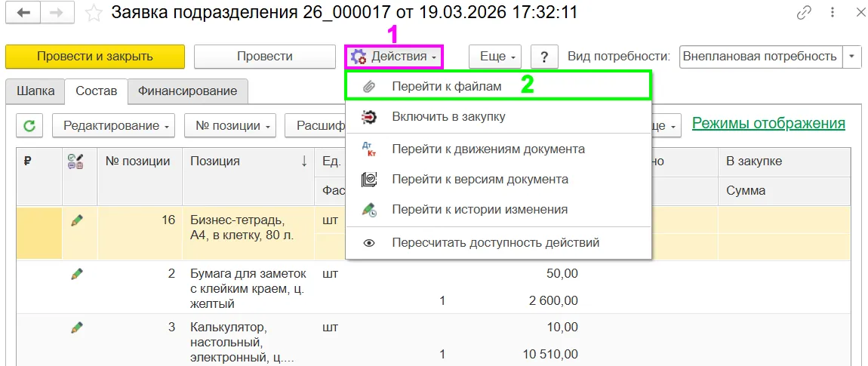Expand the Действия dropdown

click(394, 57)
